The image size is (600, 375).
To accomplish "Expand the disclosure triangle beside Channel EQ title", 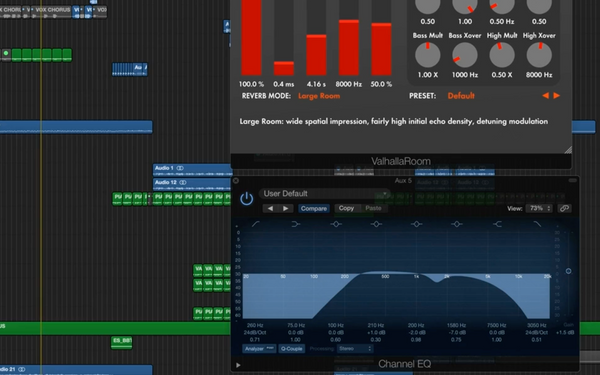I will tap(238, 365).
